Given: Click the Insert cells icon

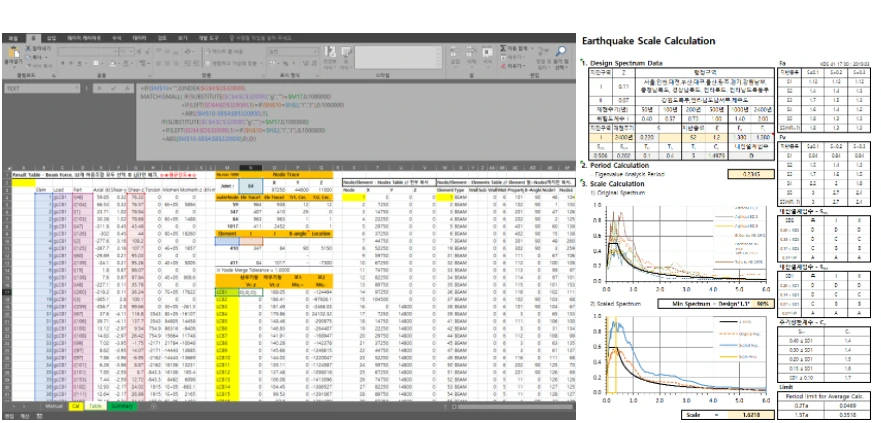Looking at the screenshot, I should click(456, 53).
